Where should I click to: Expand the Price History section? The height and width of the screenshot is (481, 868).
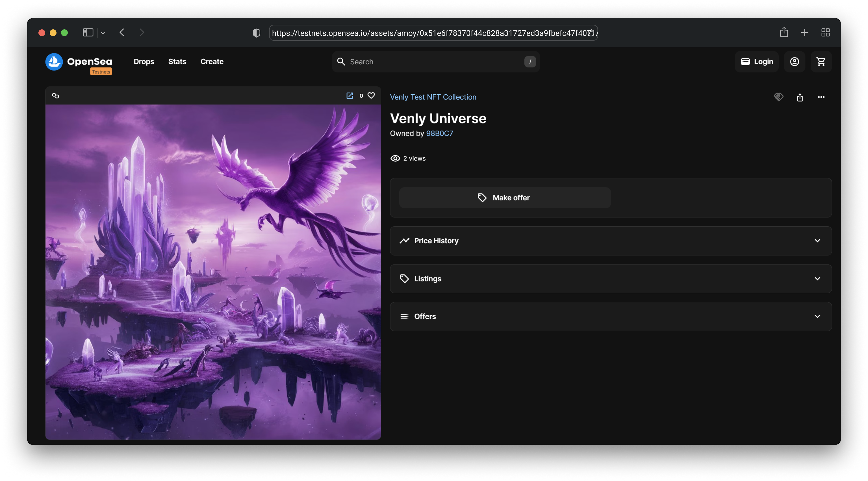611,241
